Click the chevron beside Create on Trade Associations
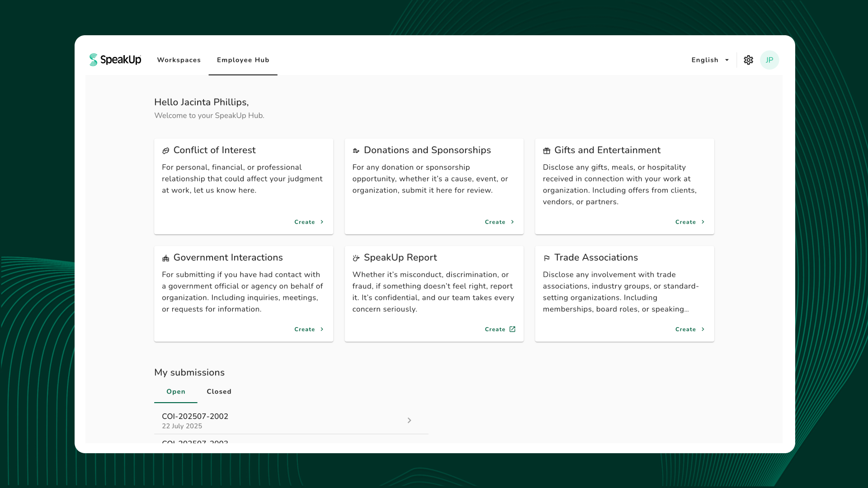 [703, 329]
